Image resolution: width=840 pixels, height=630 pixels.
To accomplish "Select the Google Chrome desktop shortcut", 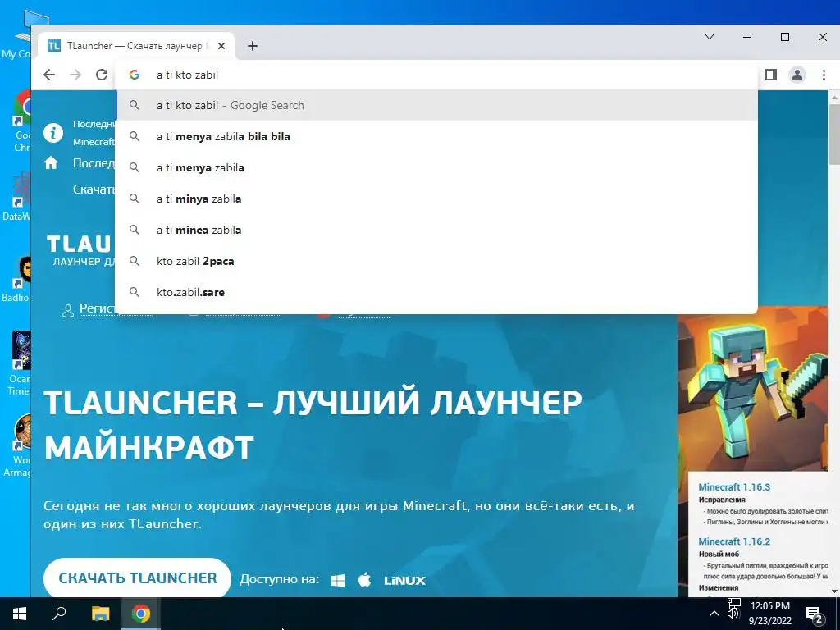I will pos(23,121).
